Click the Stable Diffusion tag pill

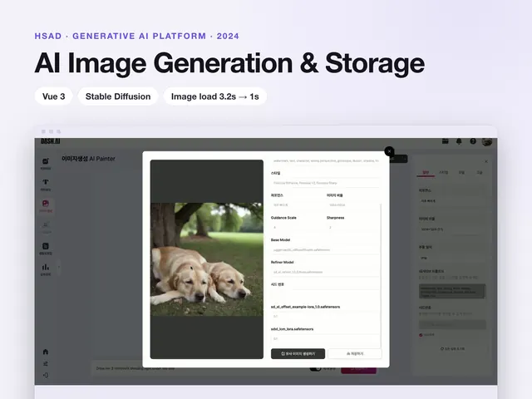click(118, 96)
